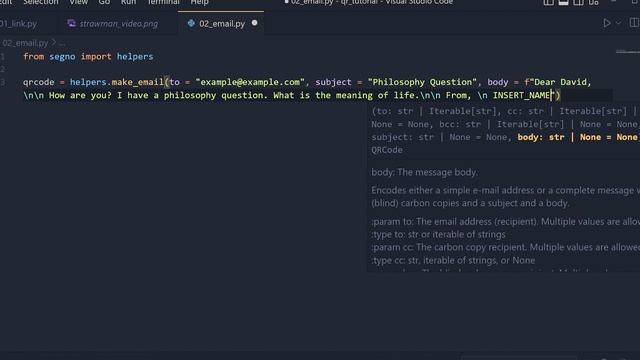Click 'body: The message body.' hint text

click(424, 172)
